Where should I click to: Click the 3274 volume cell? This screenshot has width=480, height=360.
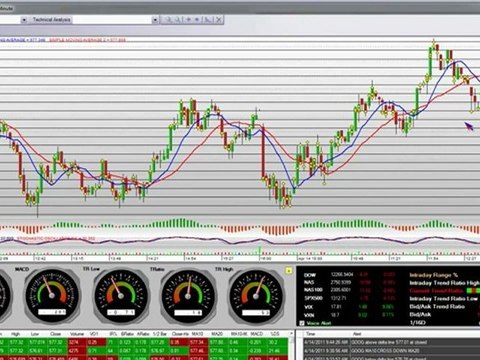[77, 342]
